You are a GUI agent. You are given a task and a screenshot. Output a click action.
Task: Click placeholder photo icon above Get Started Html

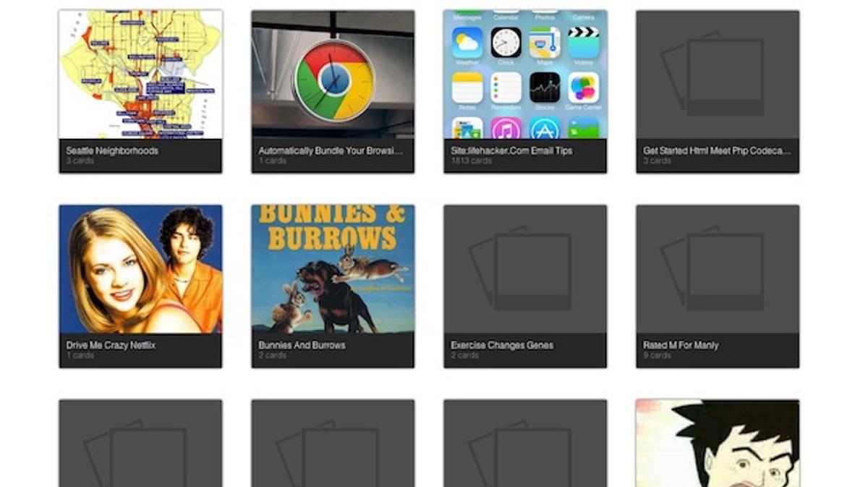[x=718, y=74]
